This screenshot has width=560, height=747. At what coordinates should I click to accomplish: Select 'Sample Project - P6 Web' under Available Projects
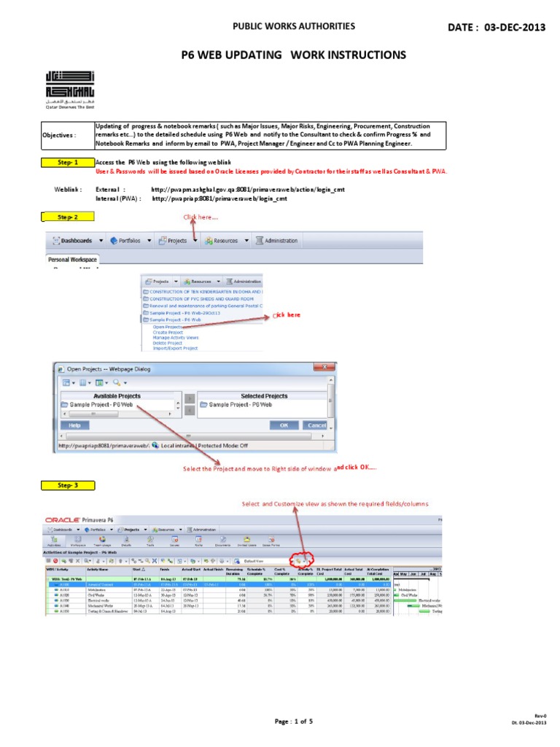pos(97,404)
